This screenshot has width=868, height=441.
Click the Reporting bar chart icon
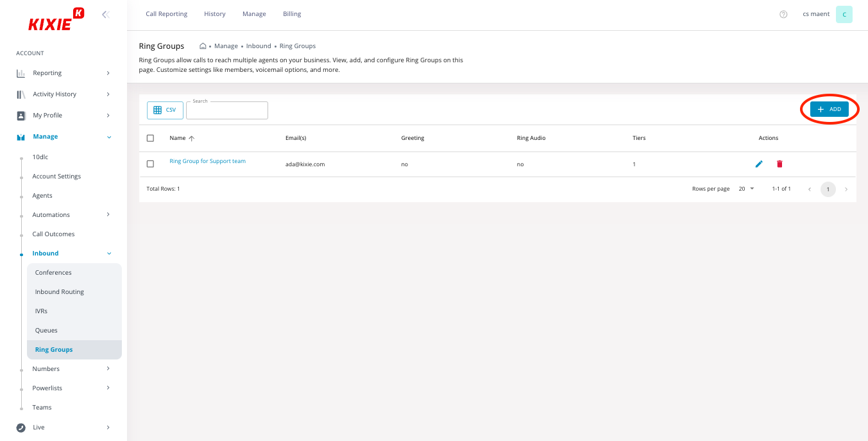[x=21, y=73]
